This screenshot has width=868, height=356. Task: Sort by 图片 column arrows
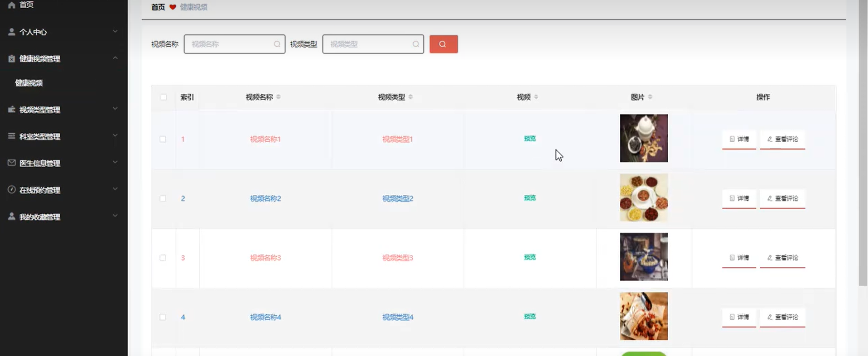pyautogui.click(x=650, y=97)
